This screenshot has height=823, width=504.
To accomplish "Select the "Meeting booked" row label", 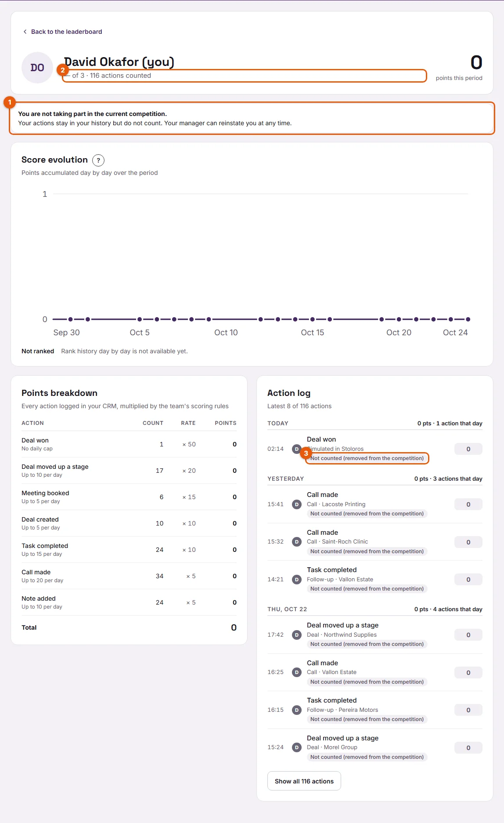I will tap(45, 493).
